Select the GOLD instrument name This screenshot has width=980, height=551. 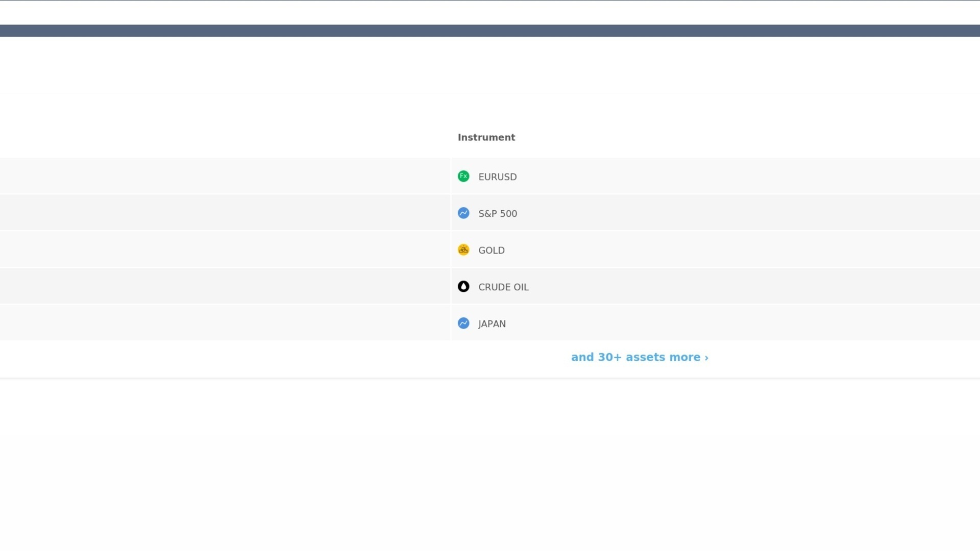pos(492,251)
